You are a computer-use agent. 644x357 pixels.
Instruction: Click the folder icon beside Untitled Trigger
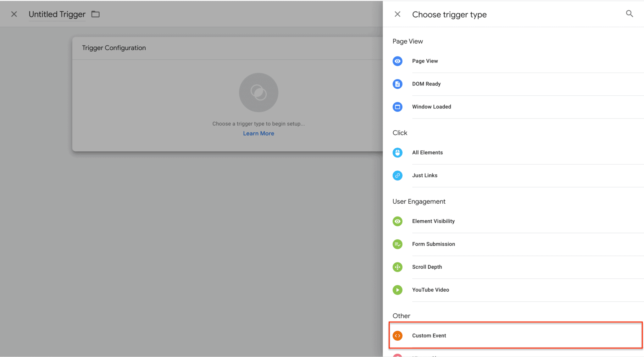[95, 14]
